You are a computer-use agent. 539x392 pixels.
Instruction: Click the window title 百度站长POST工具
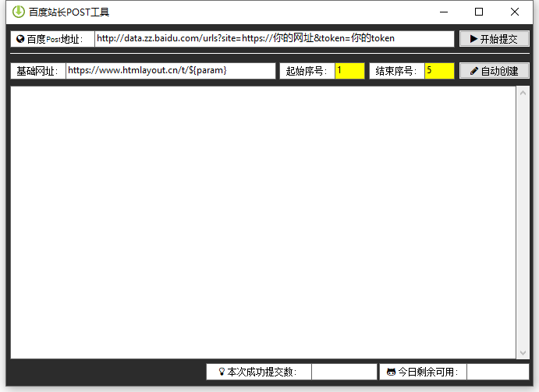(69, 12)
